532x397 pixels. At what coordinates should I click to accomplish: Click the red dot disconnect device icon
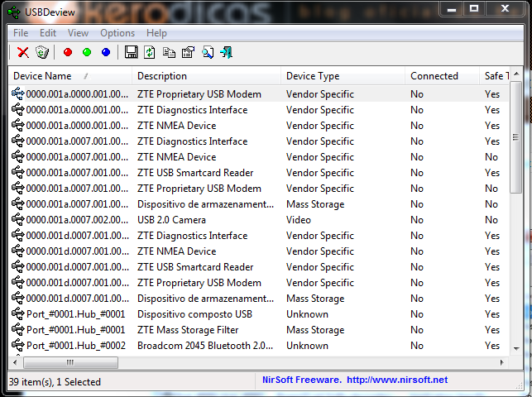68,53
